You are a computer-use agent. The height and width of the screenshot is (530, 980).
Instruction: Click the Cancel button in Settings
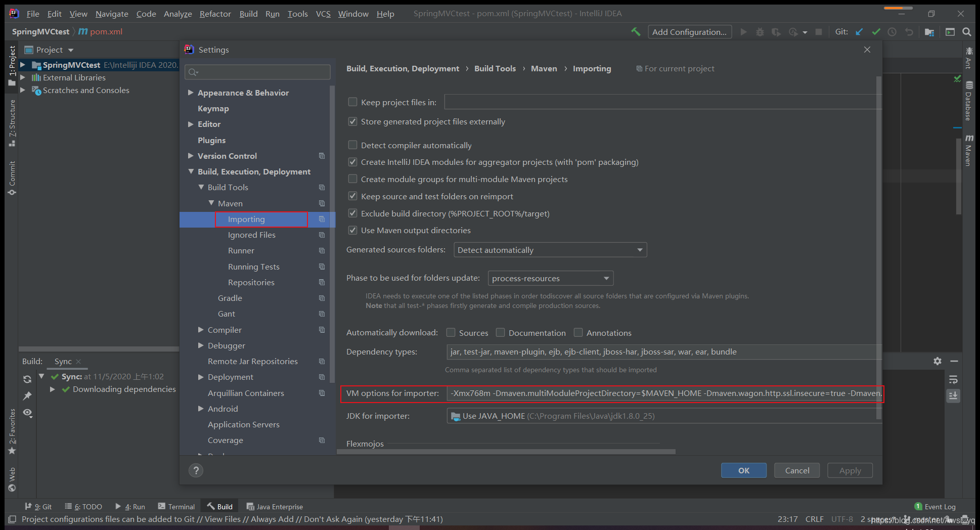point(797,470)
